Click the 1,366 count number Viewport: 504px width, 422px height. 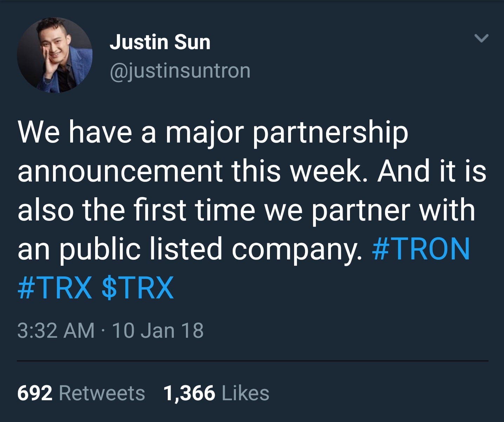[189, 393]
